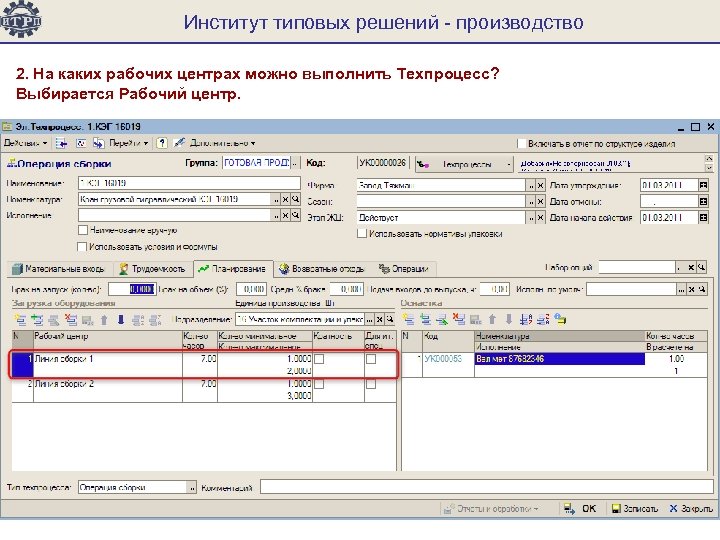Toggle Для инт. опер. checkbox for Линия сборки 2

pyautogui.click(x=371, y=384)
